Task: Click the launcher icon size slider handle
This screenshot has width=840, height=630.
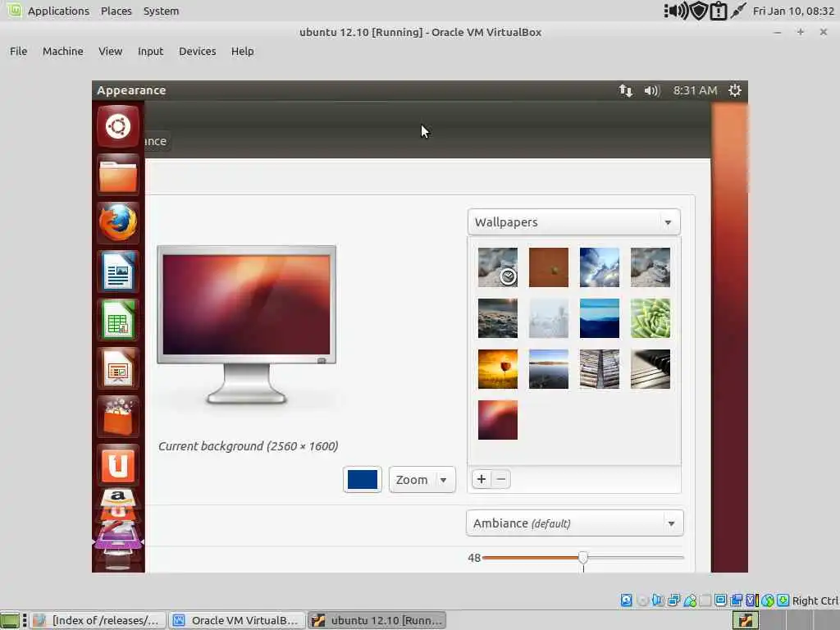Action: (x=583, y=558)
